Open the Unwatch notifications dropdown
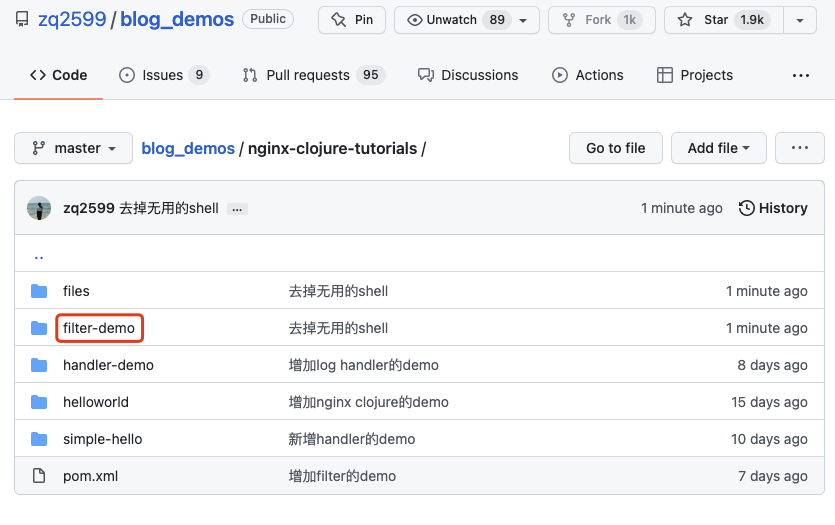This screenshot has height=525, width=835. click(x=467, y=20)
